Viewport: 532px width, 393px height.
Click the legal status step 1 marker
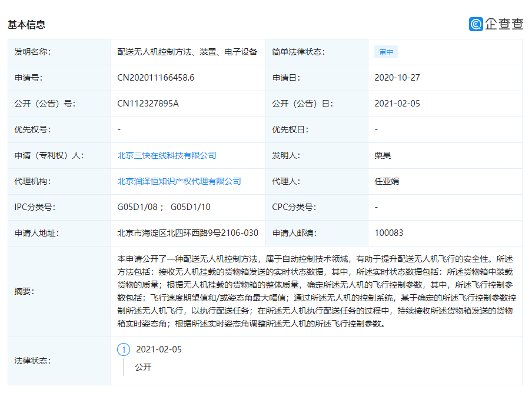pos(124,349)
